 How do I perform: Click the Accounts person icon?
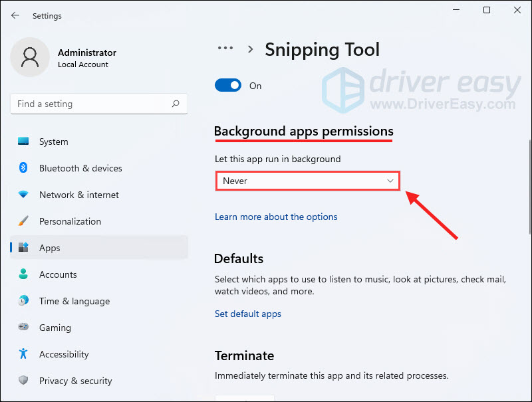[23, 274]
